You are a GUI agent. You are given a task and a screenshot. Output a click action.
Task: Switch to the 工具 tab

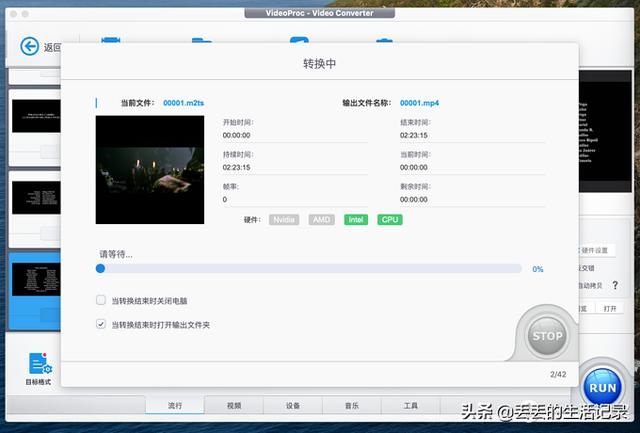(411, 405)
